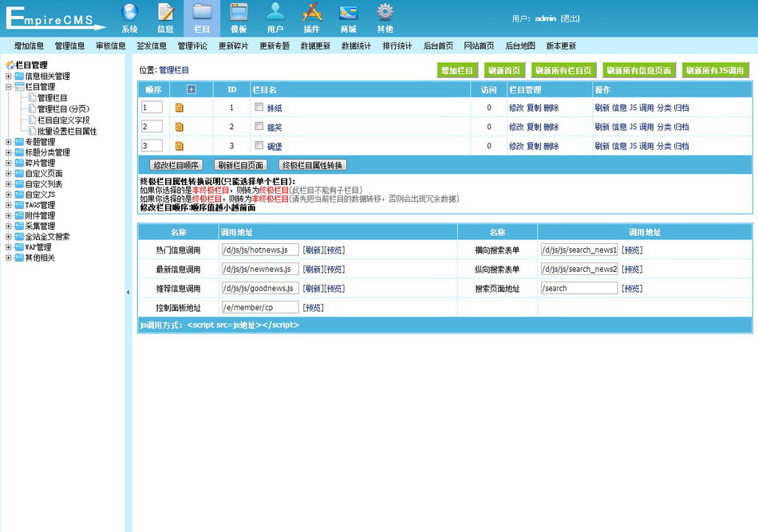Open the 模板 window icon in top navigation

pyautogui.click(x=239, y=12)
